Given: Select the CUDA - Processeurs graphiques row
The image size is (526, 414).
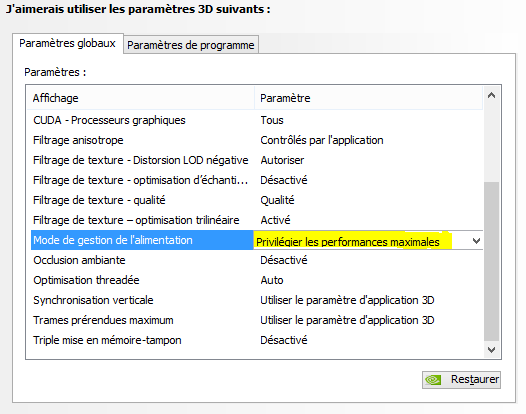Looking at the screenshot, I should [257, 120].
